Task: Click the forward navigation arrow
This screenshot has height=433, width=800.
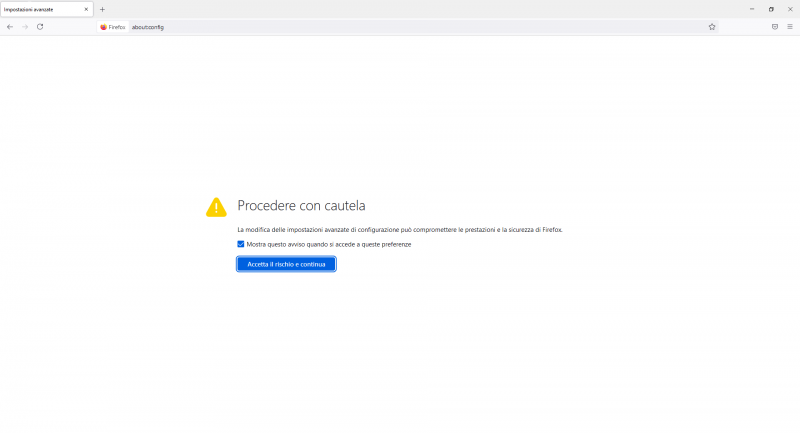Action: [25, 27]
